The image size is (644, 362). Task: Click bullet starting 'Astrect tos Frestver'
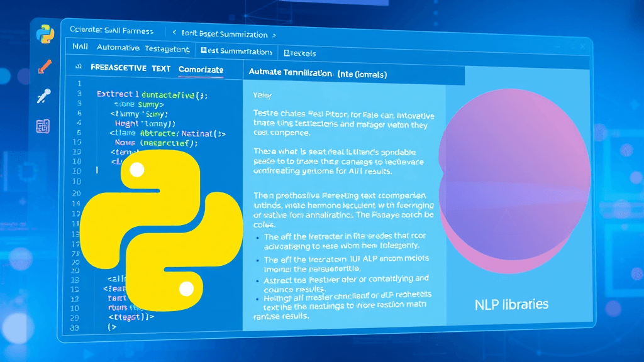tap(346, 283)
